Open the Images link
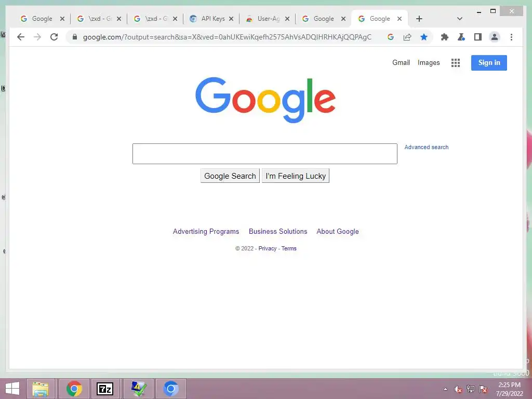This screenshot has width=532, height=399. pos(429,62)
